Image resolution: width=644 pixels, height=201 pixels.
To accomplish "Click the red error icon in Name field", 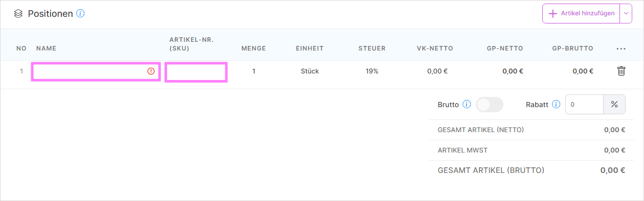I will coord(151,71).
